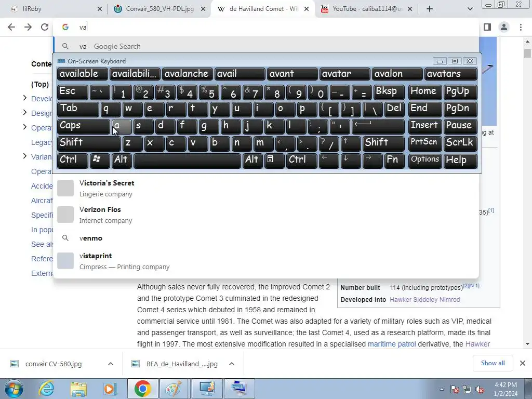
Task: Choose the word prediction 'avant'
Action: (292, 74)
